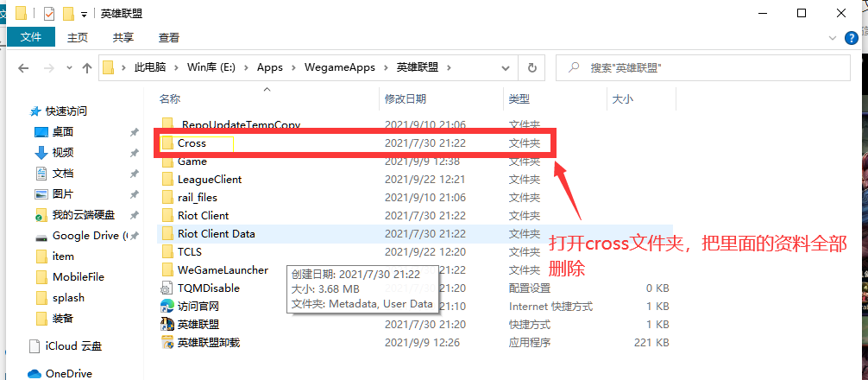Select the LeagueClient folder icon
Image resolution: width=868 pixels, height=380 pixels.
pyautogui.click(x=167, y=180)
